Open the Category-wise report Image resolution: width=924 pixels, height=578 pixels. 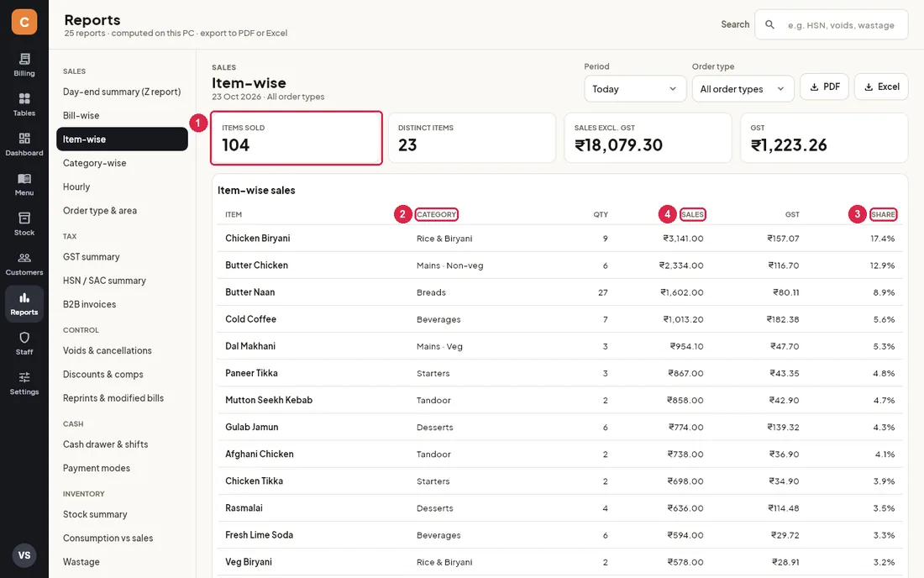pos(122,163)
